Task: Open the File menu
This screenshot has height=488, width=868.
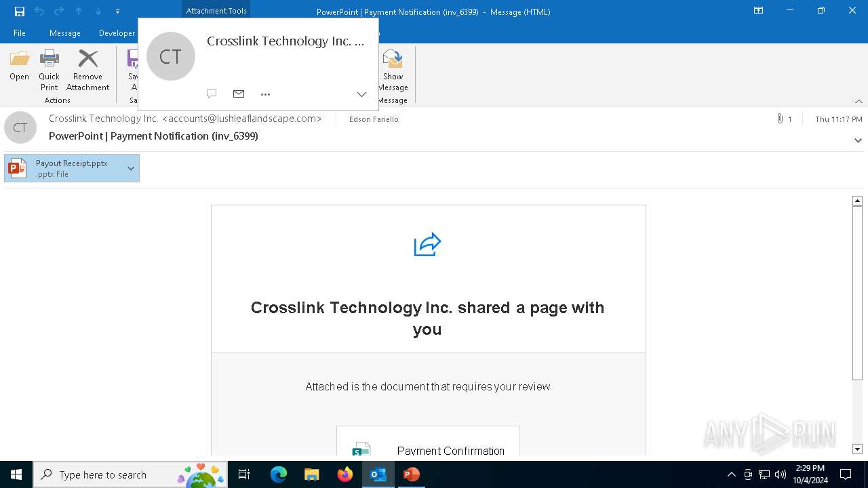Action: coord(20,33)
